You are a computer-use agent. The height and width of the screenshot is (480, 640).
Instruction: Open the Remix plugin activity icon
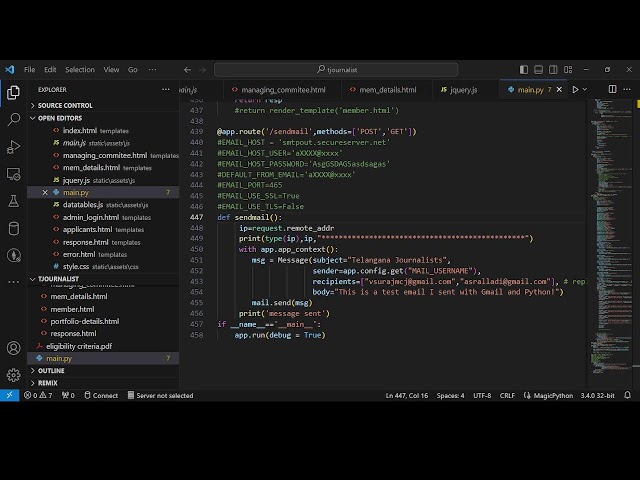pyautogui.click(x=13, y=256)
